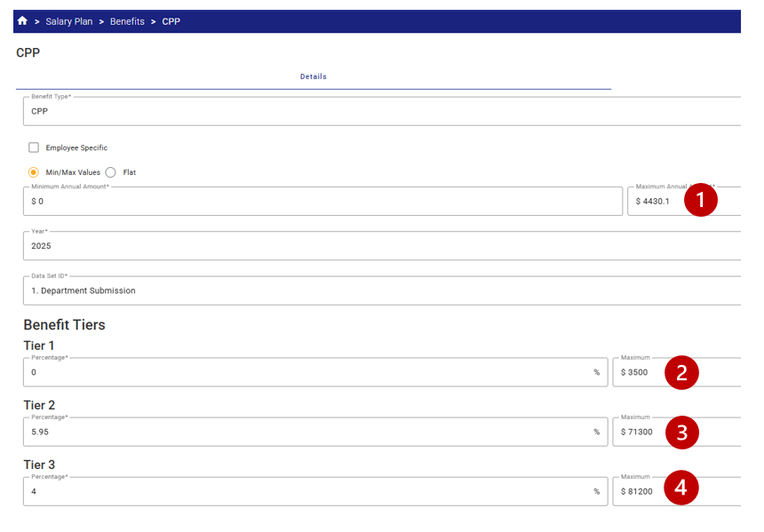Click the Tier 2 heading
764x532 pixels.
(39, 405)
